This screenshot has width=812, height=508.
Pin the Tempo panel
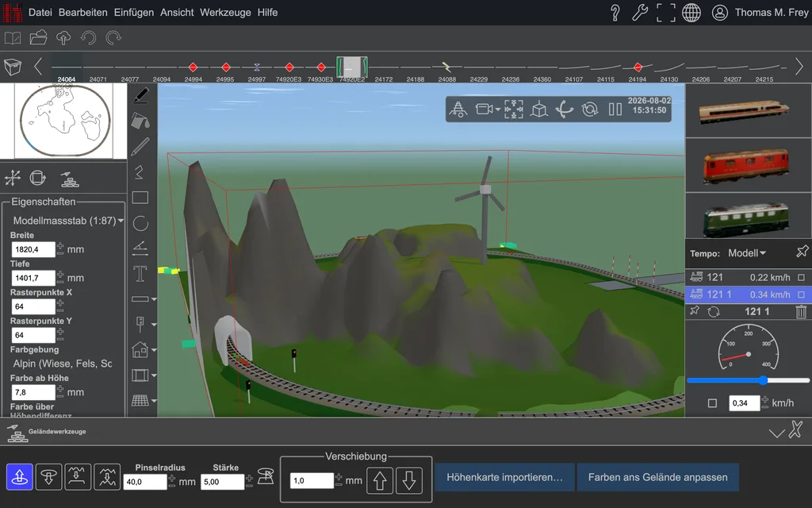click(x=802, y=252)
